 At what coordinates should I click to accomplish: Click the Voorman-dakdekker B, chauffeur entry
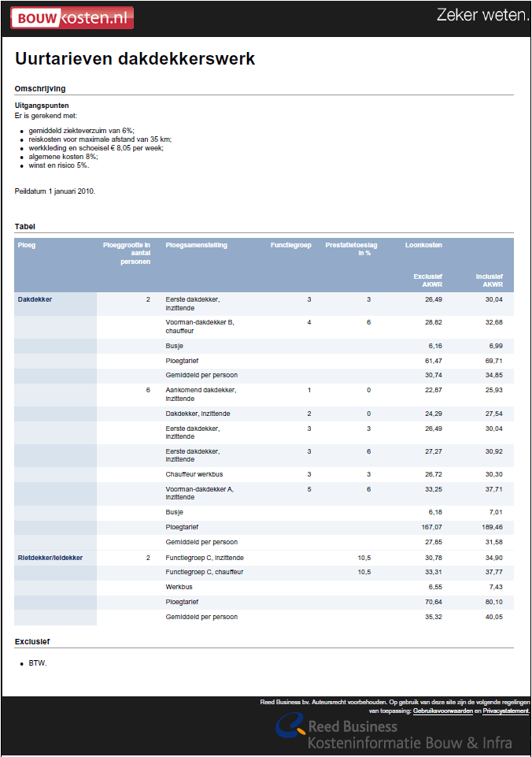pos(200,326)
